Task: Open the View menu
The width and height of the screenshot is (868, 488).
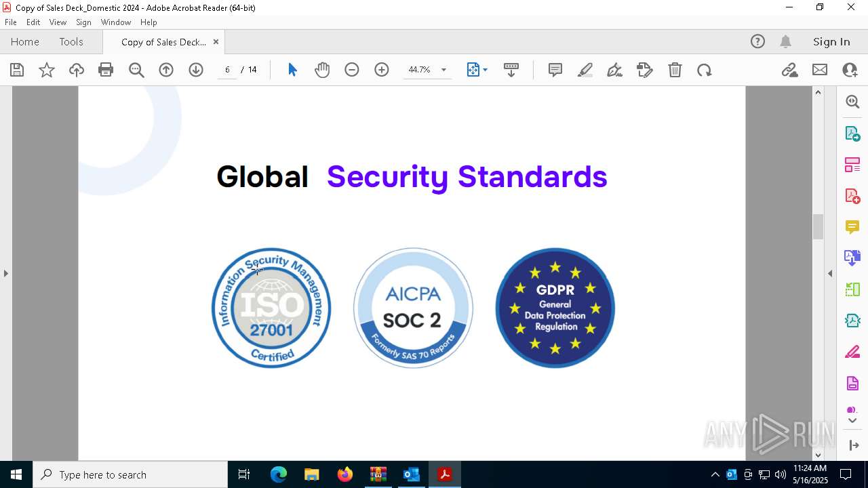Action: 58,22
